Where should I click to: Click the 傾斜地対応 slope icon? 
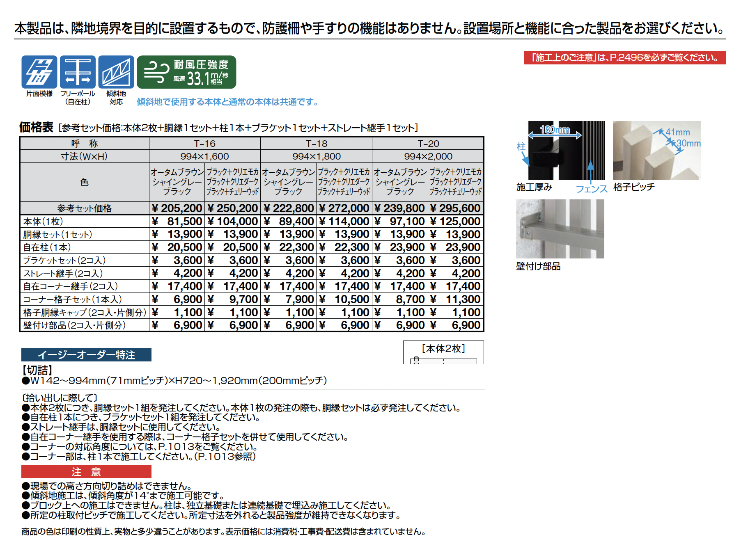coord(116,72)
